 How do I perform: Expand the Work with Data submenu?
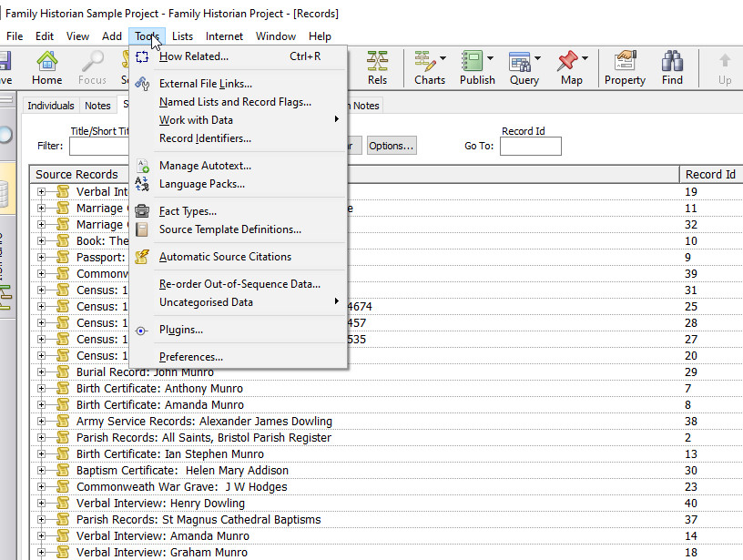337,119
